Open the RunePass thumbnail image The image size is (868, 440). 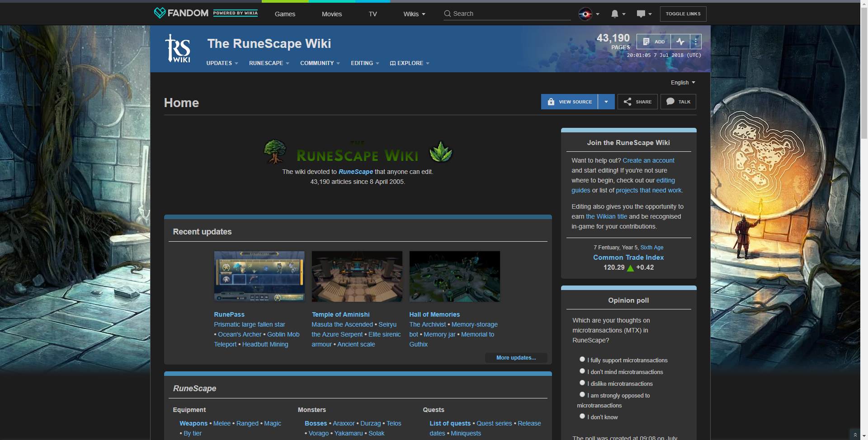259,276
